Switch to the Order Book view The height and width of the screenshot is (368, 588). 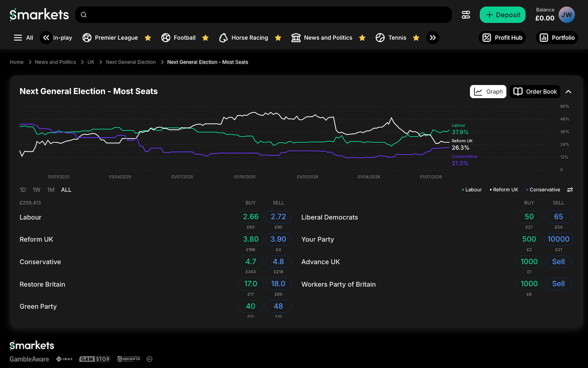coord(535,92)
